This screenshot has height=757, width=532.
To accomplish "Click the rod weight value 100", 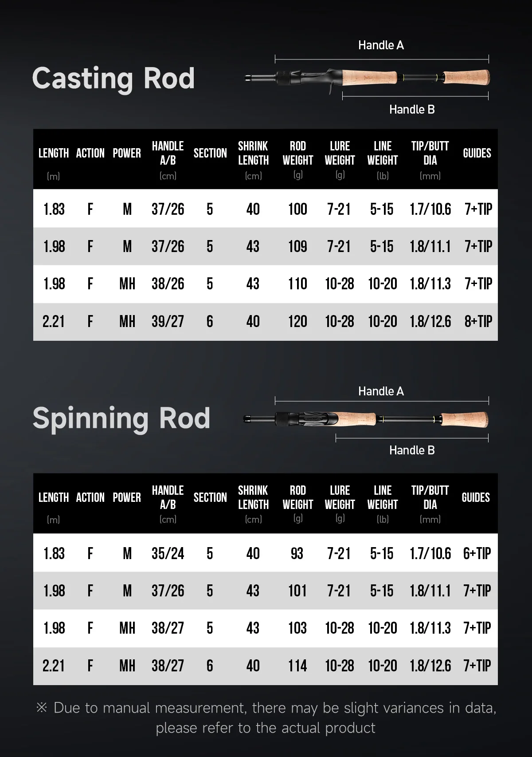I will pyautogui.click(x=297, y=209).
